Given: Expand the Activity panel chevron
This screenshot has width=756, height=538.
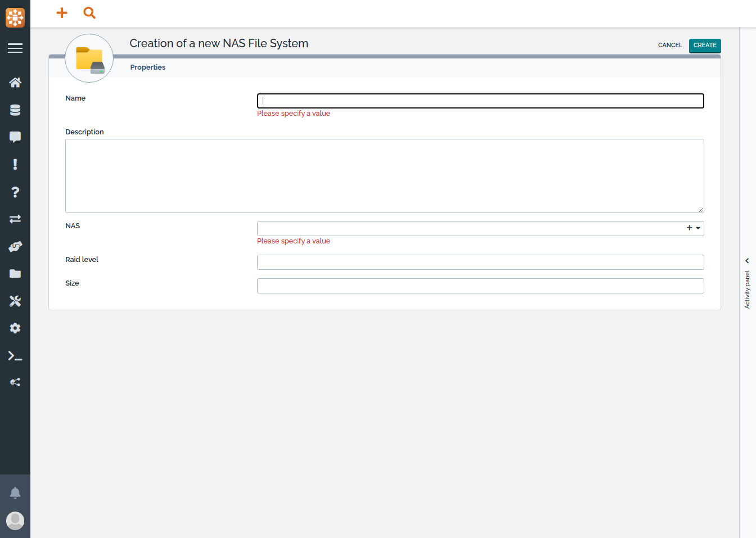Looking at the screenshot, I should [747, 261].
